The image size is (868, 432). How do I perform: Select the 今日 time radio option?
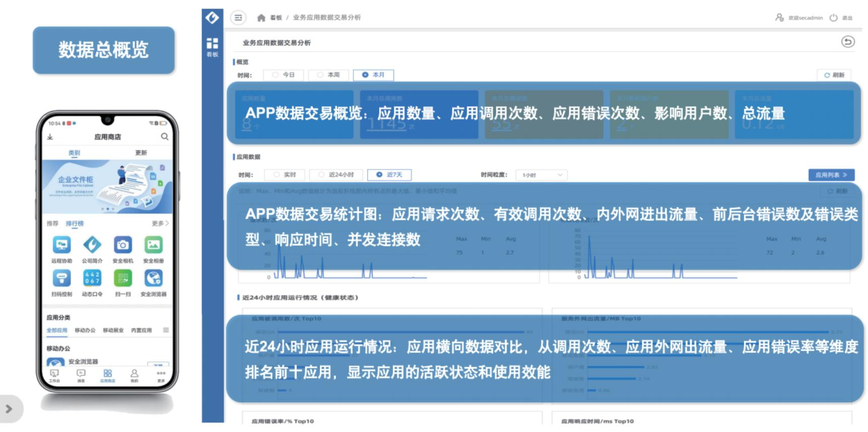283,75
